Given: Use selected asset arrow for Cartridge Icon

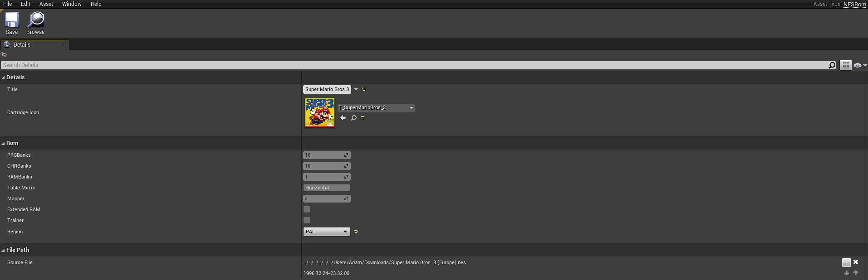Looking at the screenshot, I should (343, 118).
